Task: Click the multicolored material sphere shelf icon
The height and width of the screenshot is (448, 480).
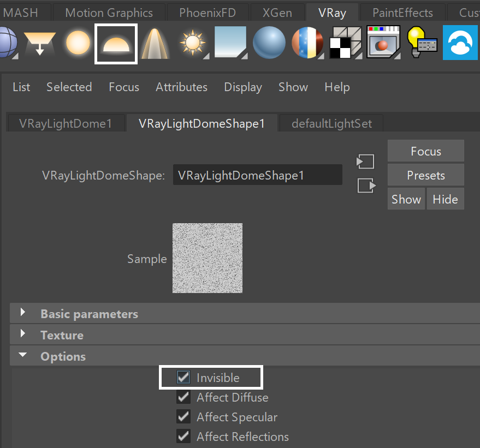Action: pos(307,43)
